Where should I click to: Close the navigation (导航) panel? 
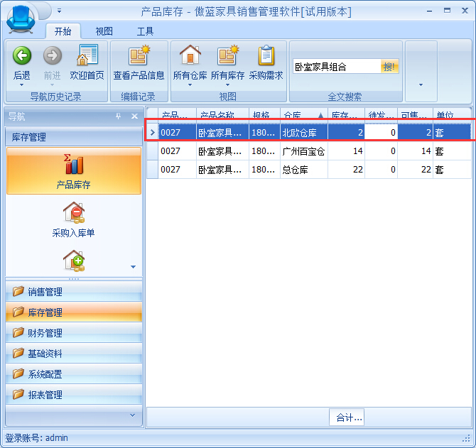[x=134, y=116]
